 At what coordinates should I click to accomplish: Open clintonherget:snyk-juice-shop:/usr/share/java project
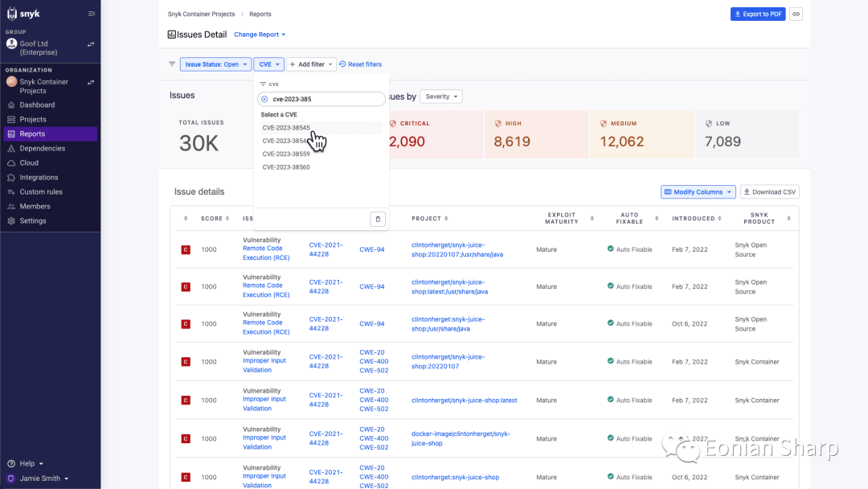click(x=448, y=324)
